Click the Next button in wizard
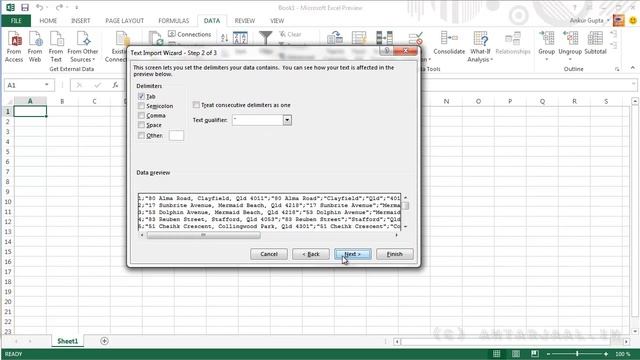Viewport: 640px width, 360px height. [x=353, y=254]
